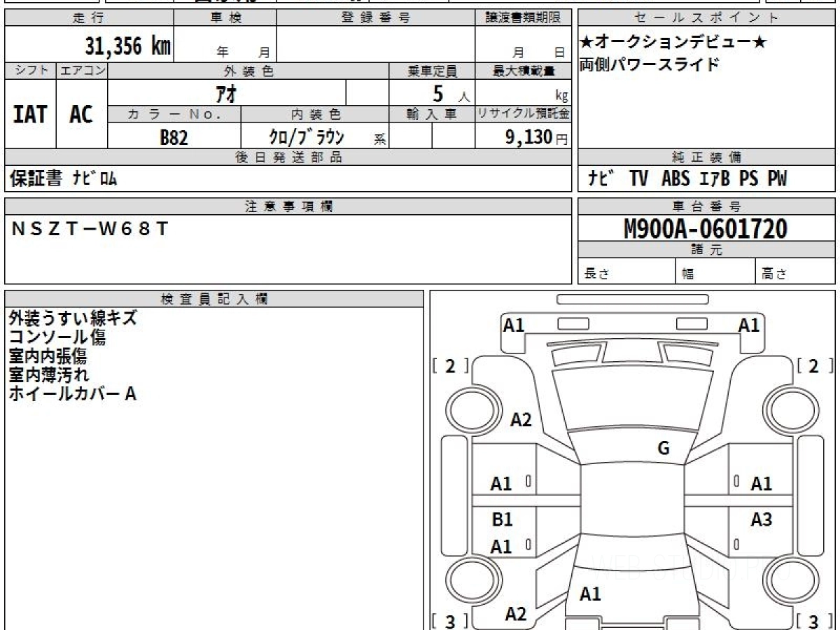Select the 登録番号 header
The width and height of the screenshot is (840, 630).
tap(375, 18)
